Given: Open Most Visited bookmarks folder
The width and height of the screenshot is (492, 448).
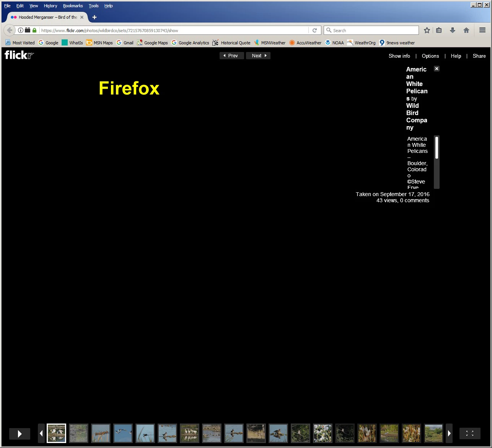Looking at the screenshot, I should [x=20, y=43].
